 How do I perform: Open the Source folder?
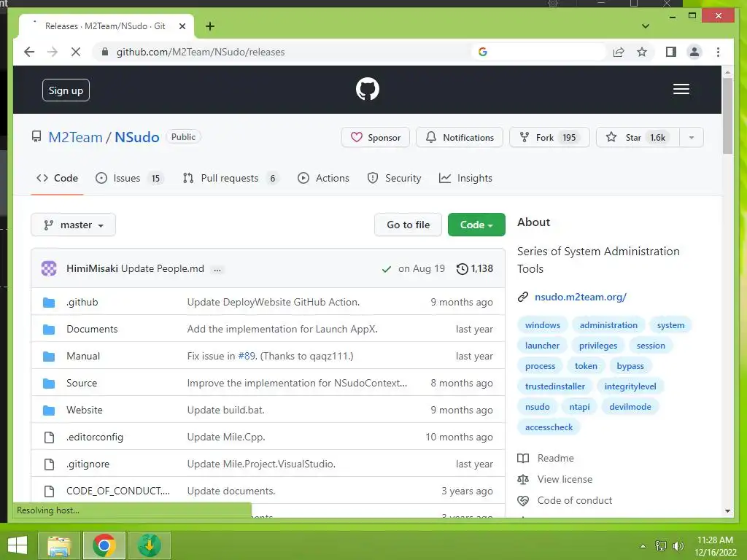(x=82, y=384)
